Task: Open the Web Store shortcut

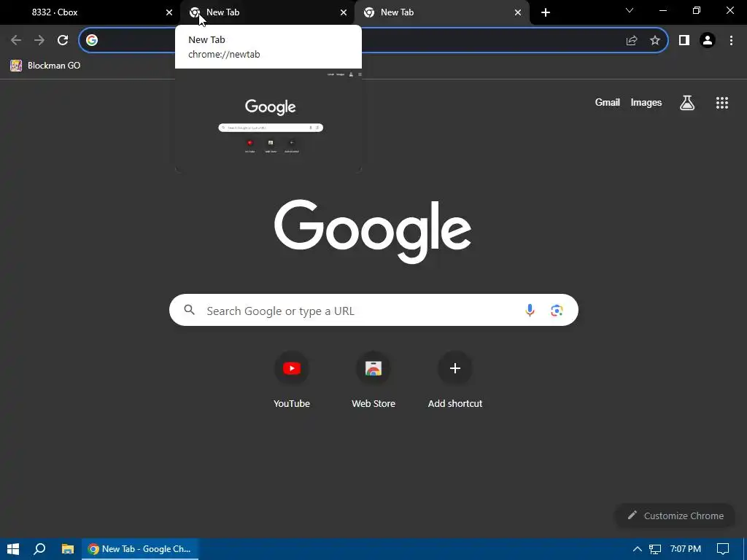Action: tap(373, 379)
